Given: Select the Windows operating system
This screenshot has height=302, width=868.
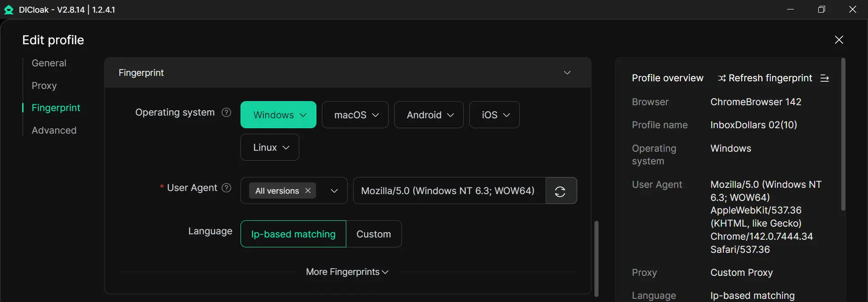Looking at the screenshot, I should (274, 115).
